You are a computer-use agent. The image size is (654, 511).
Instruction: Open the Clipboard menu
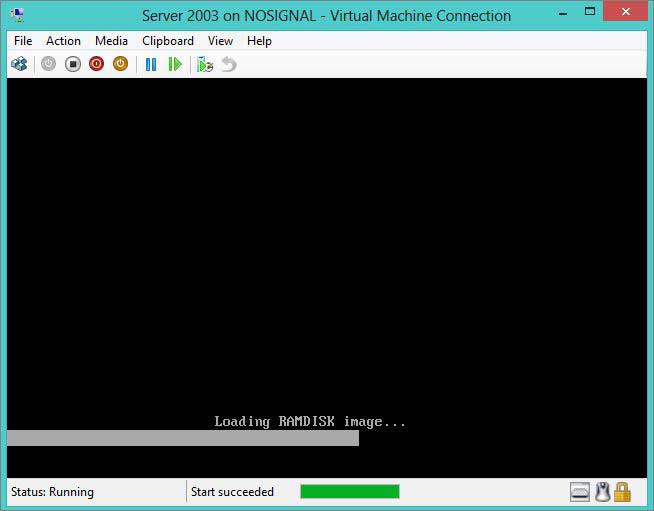pos(168,41)
